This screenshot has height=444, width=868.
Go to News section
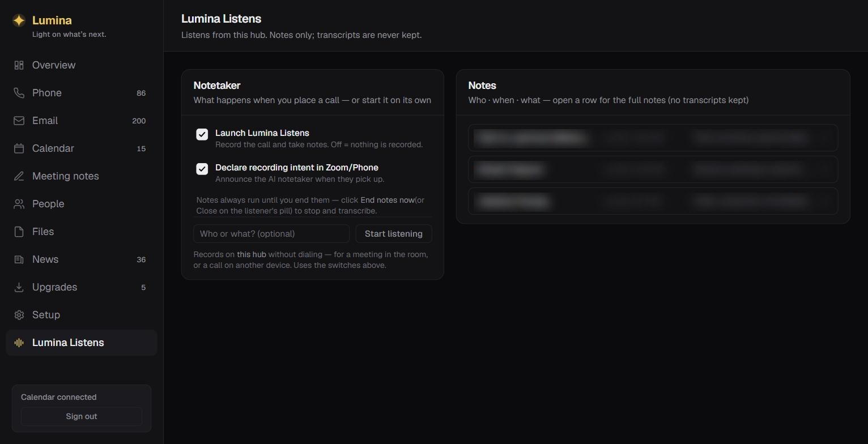coord(82,259)
